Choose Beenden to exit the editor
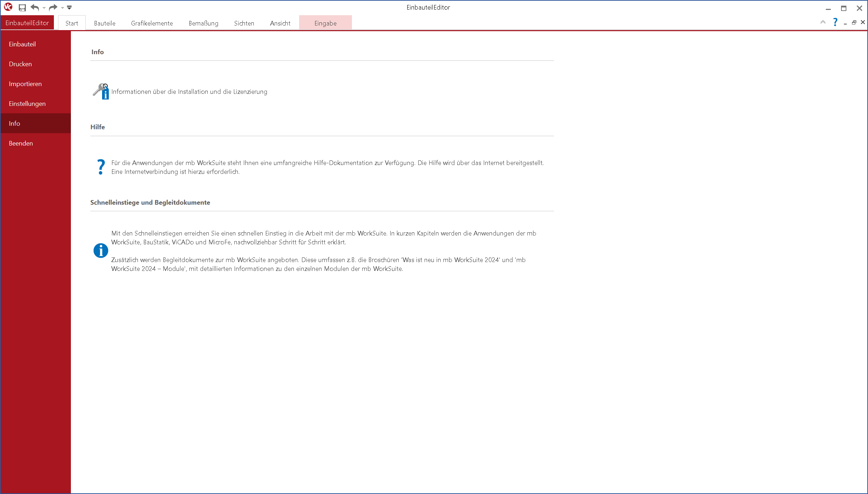868x494 pixels. point(36,143)
